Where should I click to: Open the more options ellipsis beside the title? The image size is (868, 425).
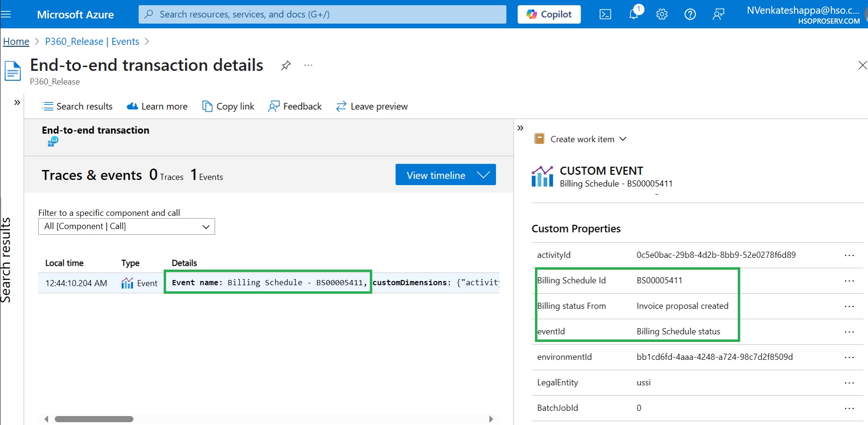coord(309,65)
